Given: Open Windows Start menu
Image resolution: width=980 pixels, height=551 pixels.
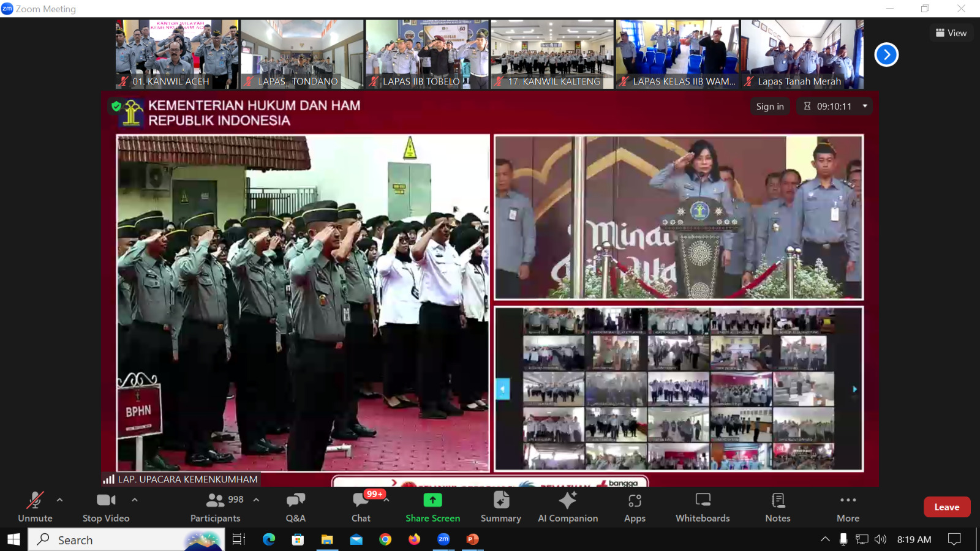Looking at the screenshot, I should tap(13, 539).
